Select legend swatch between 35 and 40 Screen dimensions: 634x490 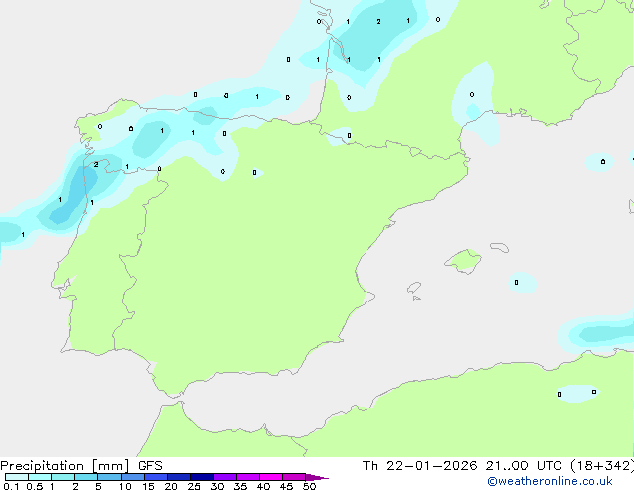pyautogui.click(x=248, y=477)
